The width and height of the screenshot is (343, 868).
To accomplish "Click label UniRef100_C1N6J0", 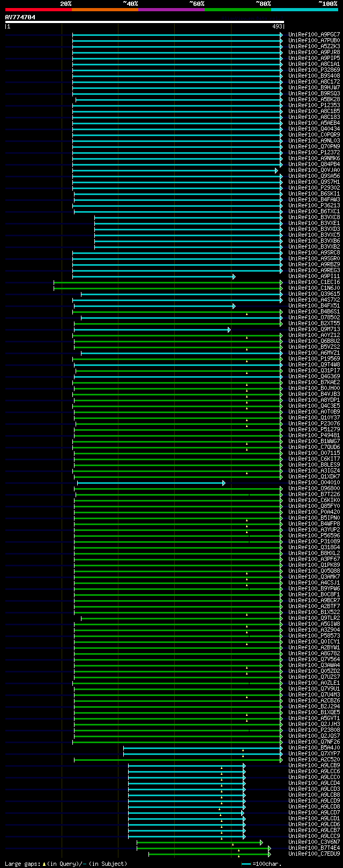I will coord(314,288).
